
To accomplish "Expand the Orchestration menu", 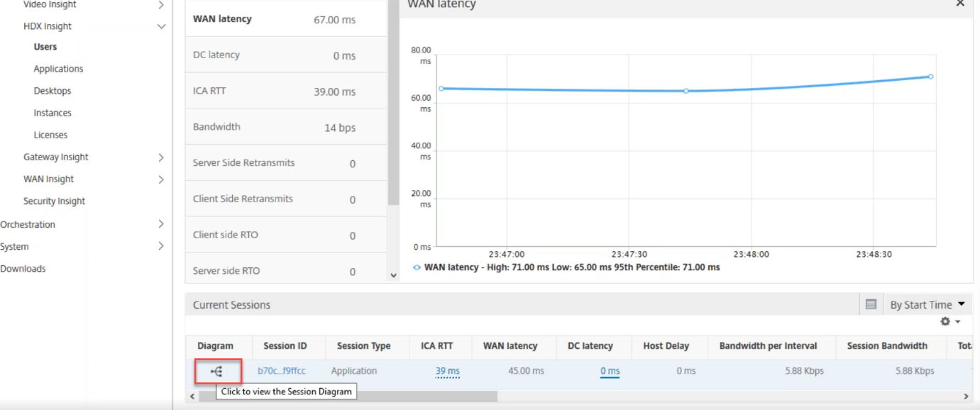I will pyautogui.click(x=161, y=224).
